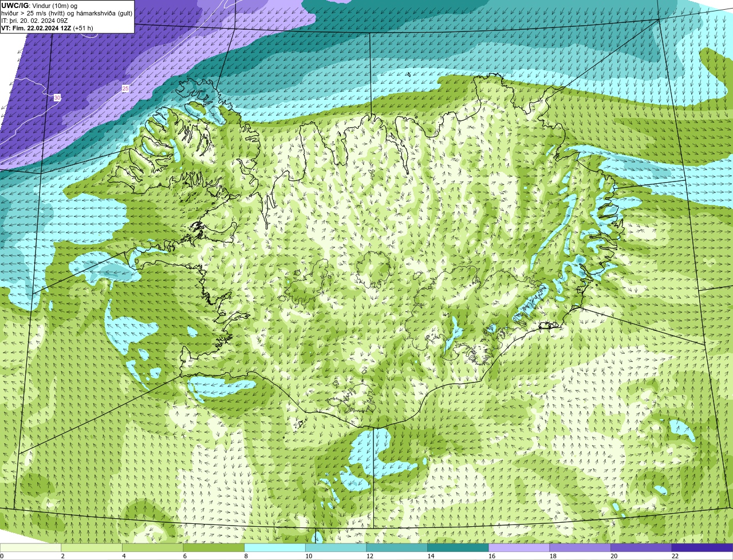This screenshot has height=560, width=733.
Task: Click the 2–4 m/s light green swatch
Action: [x=92, y=547]
